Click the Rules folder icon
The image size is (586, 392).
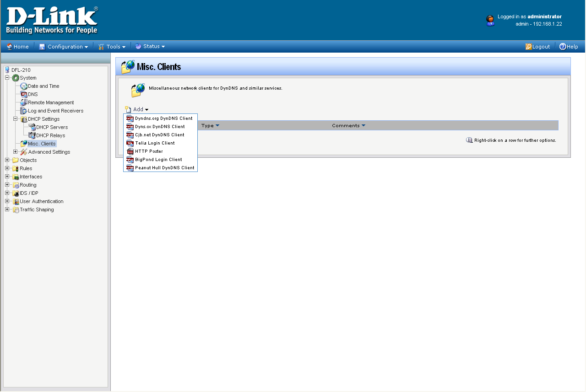(16, 168)
